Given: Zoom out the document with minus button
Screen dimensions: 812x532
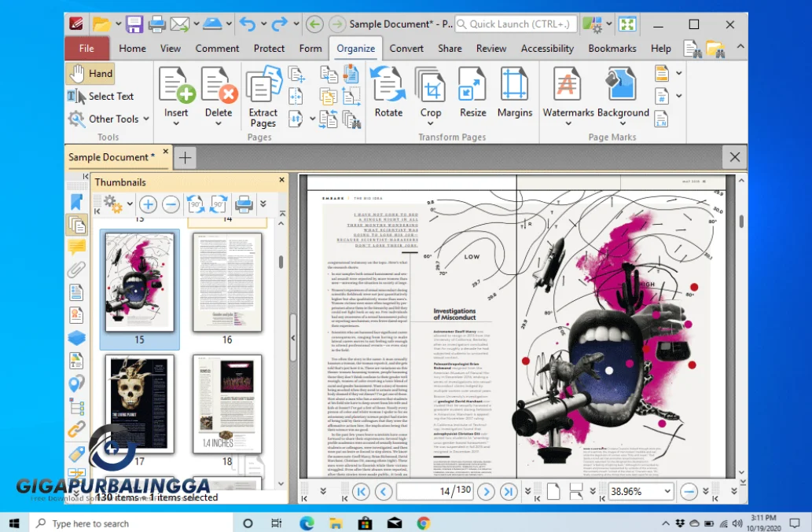Looking at the screenshot, I should pos(689,491).
